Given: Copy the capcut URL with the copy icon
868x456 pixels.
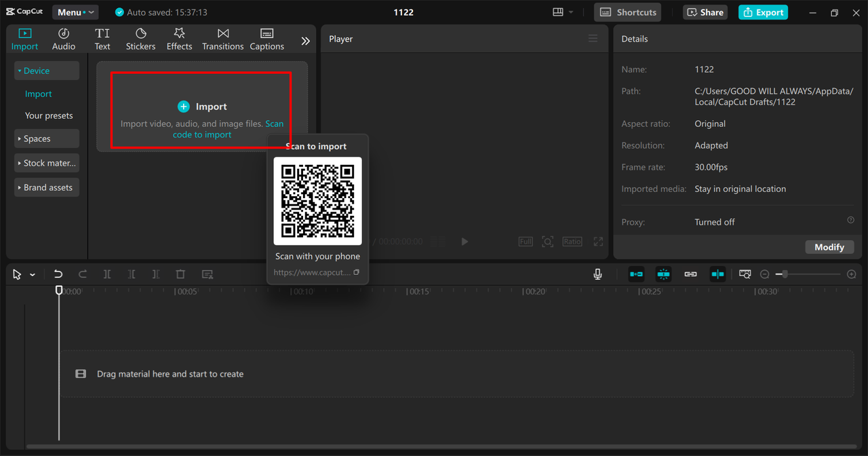Looking at the screenshot, I should click(x=356, y=272).
